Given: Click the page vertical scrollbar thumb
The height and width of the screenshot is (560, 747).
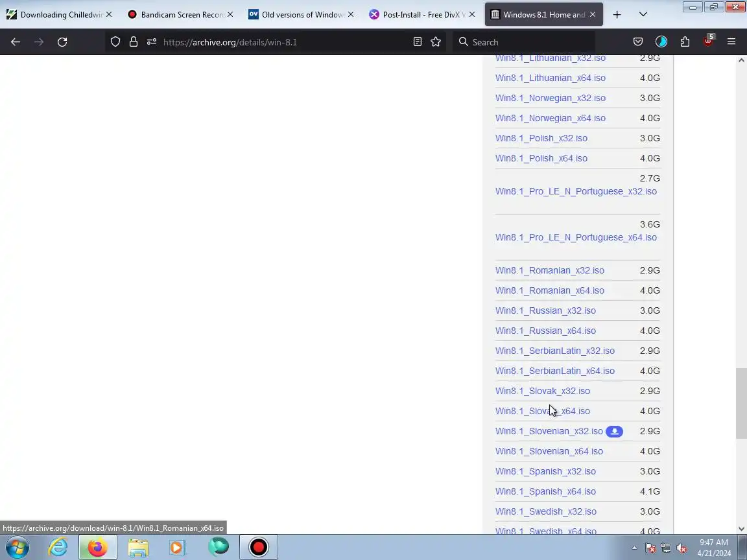Looking at the screenshot, I should point(741,403).
